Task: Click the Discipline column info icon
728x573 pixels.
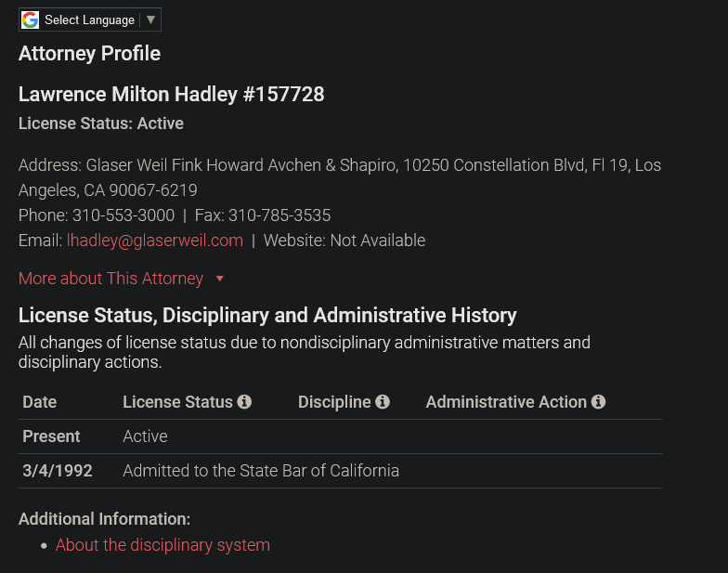Action: (383, 402)
